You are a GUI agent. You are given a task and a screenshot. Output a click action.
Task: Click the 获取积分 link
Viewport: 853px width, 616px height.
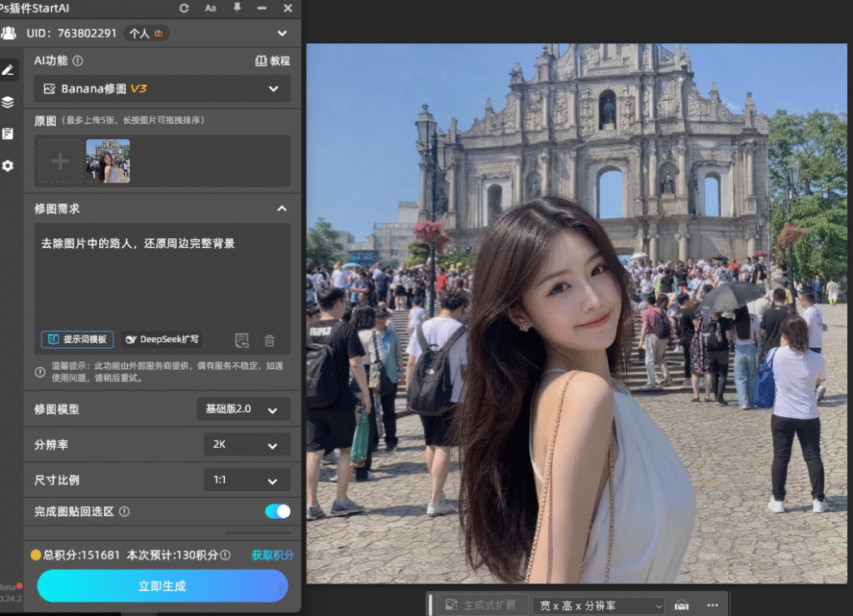point(272,555)
